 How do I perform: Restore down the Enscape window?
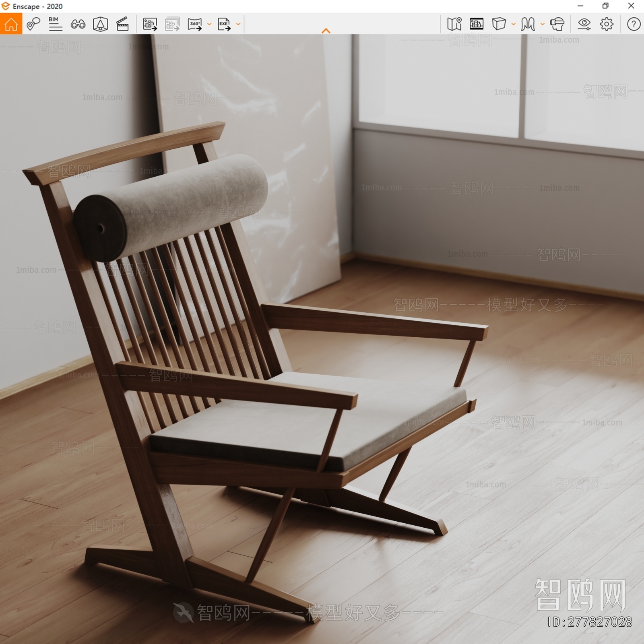pyautogui.click(x=605, y=6)
